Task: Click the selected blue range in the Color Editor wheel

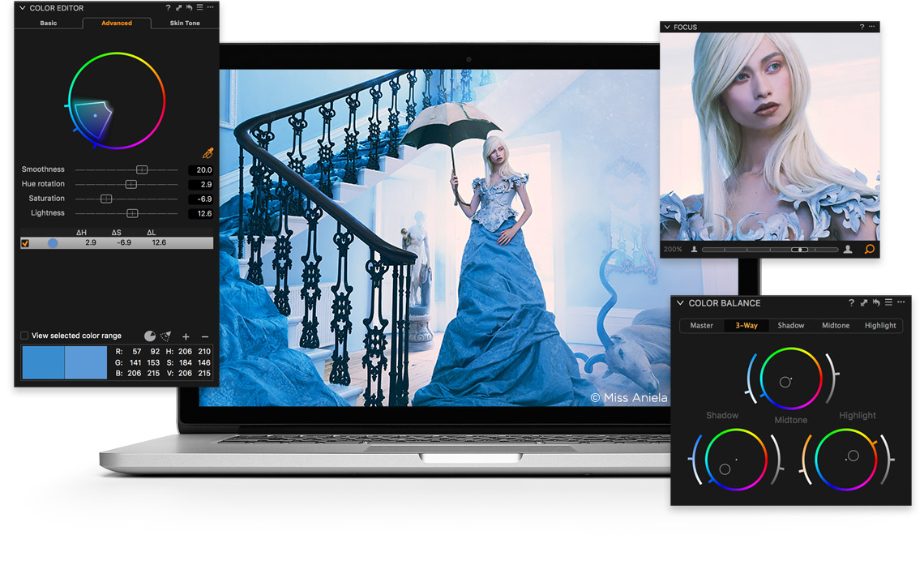Action: pos(94,118)
